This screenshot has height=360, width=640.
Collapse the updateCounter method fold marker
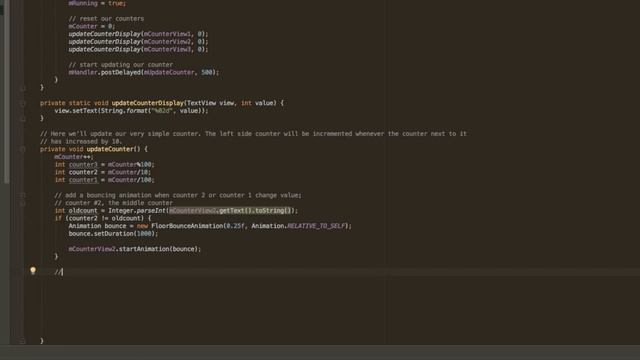tap(22, 149)
